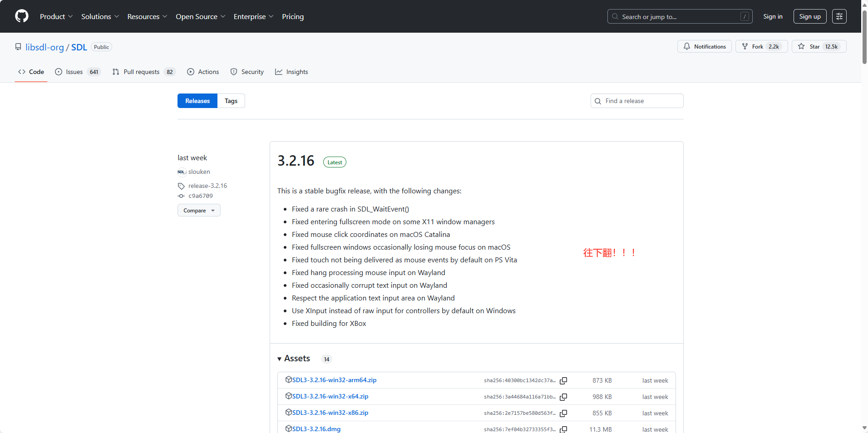Expand the Compare dropdown
The image size is (868, 433).
pyautogui.click(x=199, y=210)
